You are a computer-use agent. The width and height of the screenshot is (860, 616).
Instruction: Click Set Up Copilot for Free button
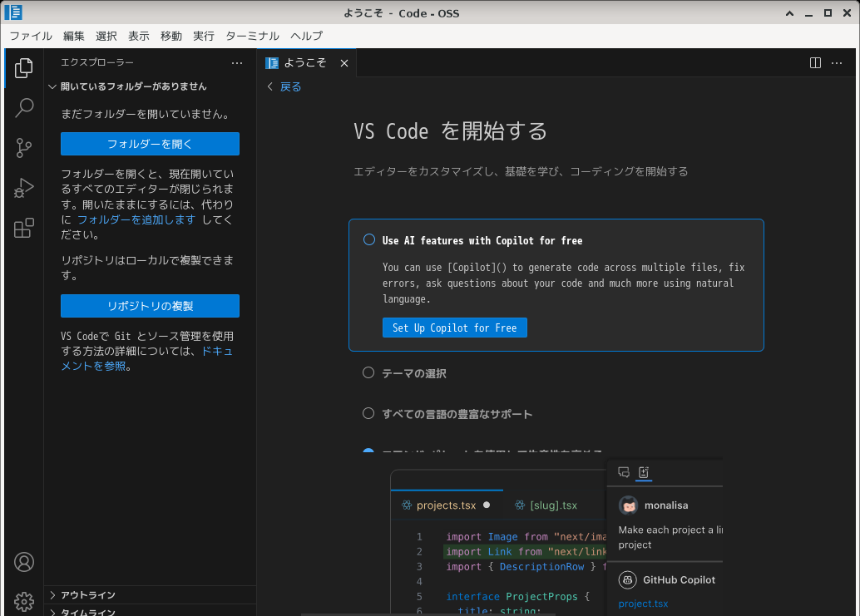coord(455,328)
